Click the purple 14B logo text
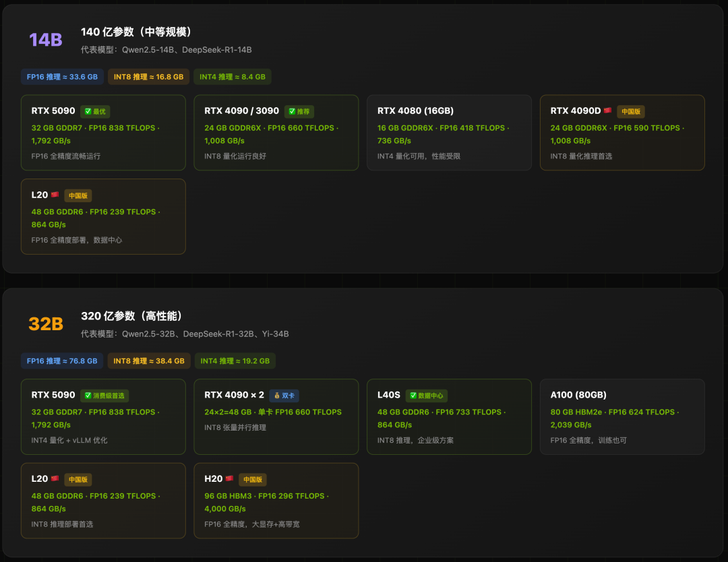 (x=46, y=40)
